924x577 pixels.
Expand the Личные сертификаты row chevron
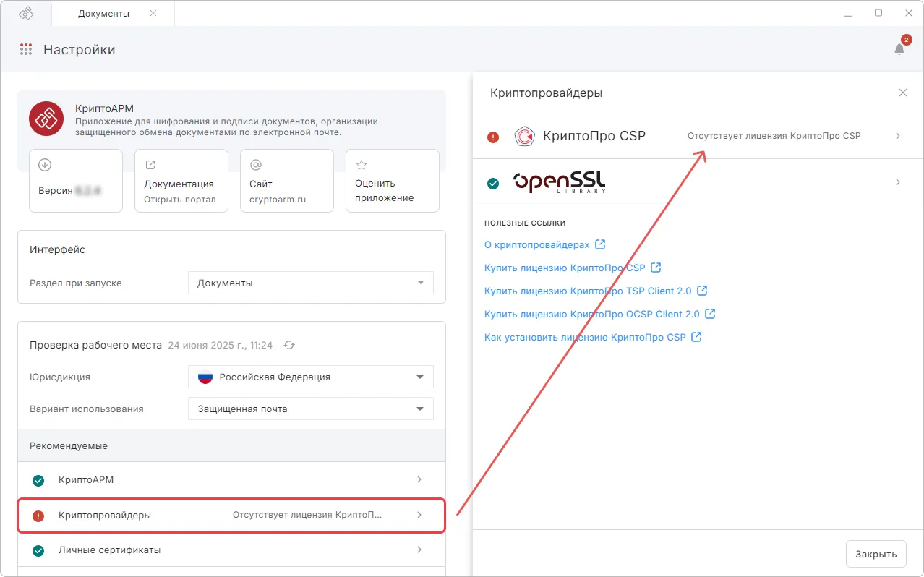pyautogui.click(x=419, y=550)
